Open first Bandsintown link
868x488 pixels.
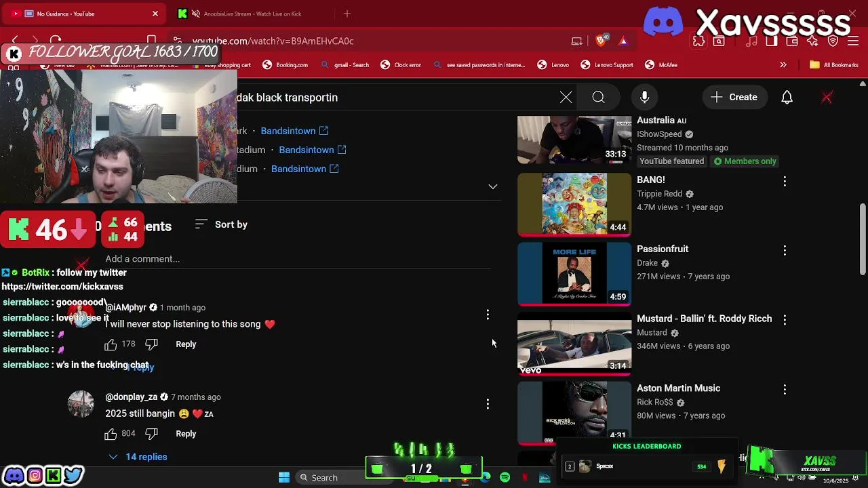[294, 131]
